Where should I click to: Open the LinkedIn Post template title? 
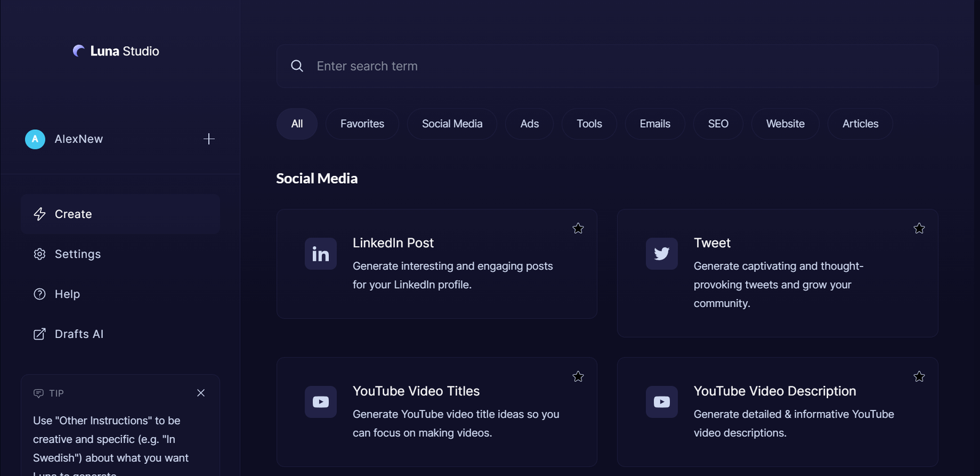pyautogui.click(x=393, y=243)
